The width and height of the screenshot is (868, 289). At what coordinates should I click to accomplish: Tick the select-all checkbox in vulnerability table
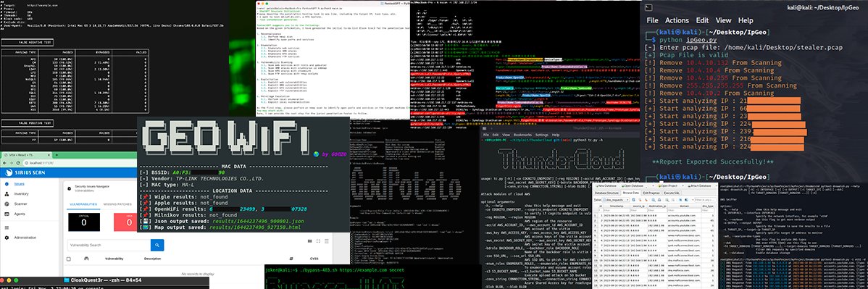point(69,259)
